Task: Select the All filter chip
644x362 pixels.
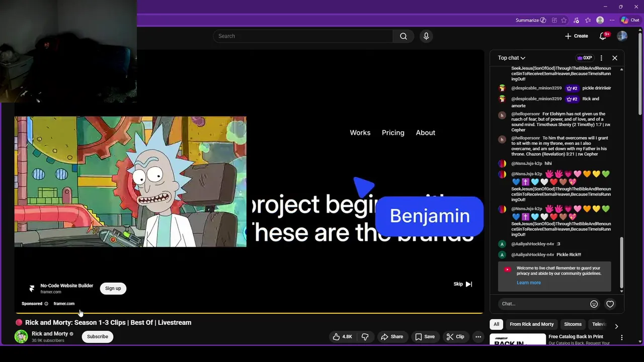Action: (x=496, y=324)
